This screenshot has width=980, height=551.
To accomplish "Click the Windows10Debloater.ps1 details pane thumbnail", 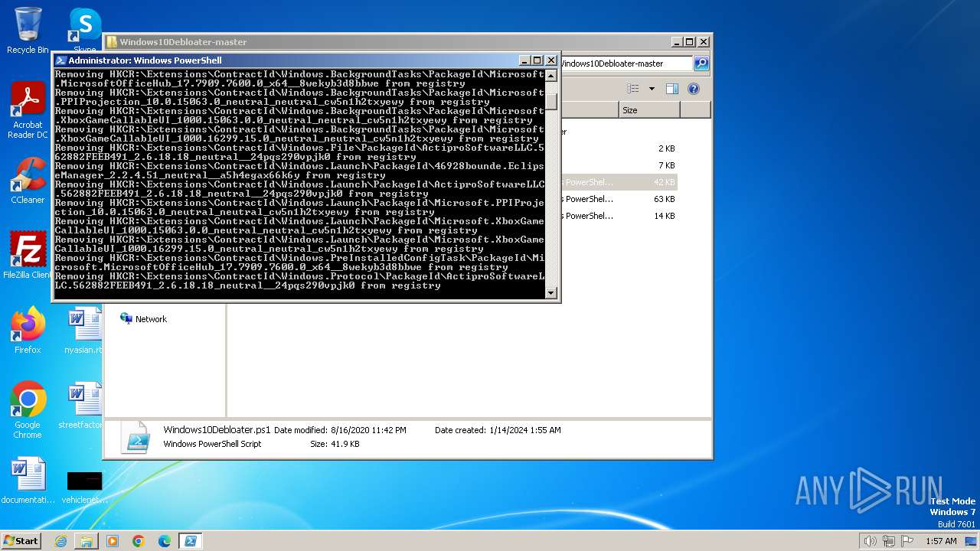I will click(x=136, y=437).
